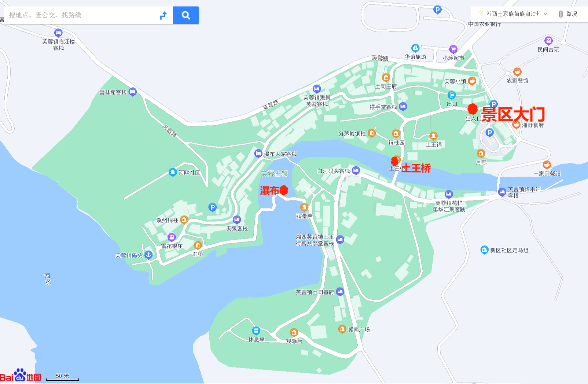Click the 翼南广场 landmark label
The height and width of the screenshot is (384, 588).
359,329
